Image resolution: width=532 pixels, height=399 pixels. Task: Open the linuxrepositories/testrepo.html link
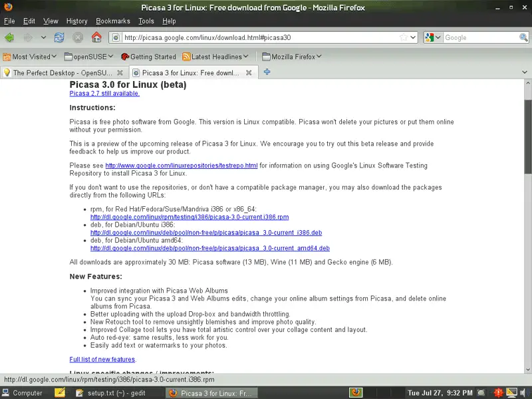pyautogui.click(x=182, y=166)
